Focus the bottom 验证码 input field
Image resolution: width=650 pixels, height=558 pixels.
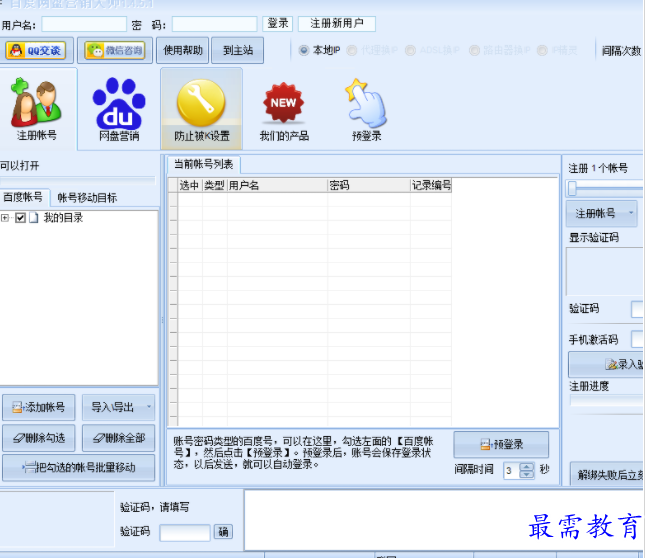(x=185, y=533)
